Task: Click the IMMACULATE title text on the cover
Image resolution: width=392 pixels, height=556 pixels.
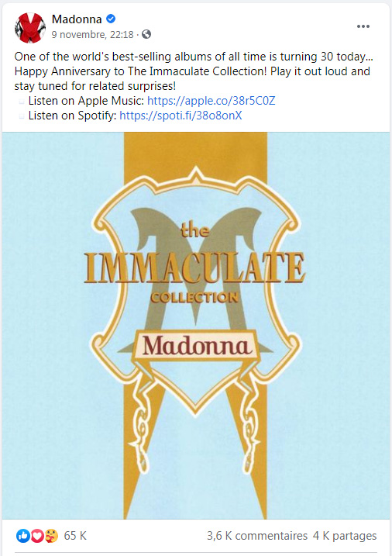Action: pyautogui.click(x=194, y=268)
